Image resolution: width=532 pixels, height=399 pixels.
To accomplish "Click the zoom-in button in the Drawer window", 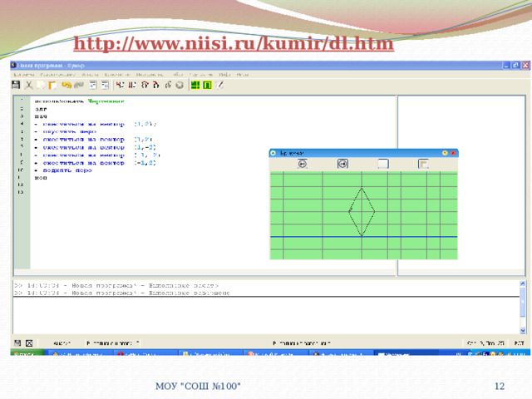I will pyautogui.click(x=303, y=164).
